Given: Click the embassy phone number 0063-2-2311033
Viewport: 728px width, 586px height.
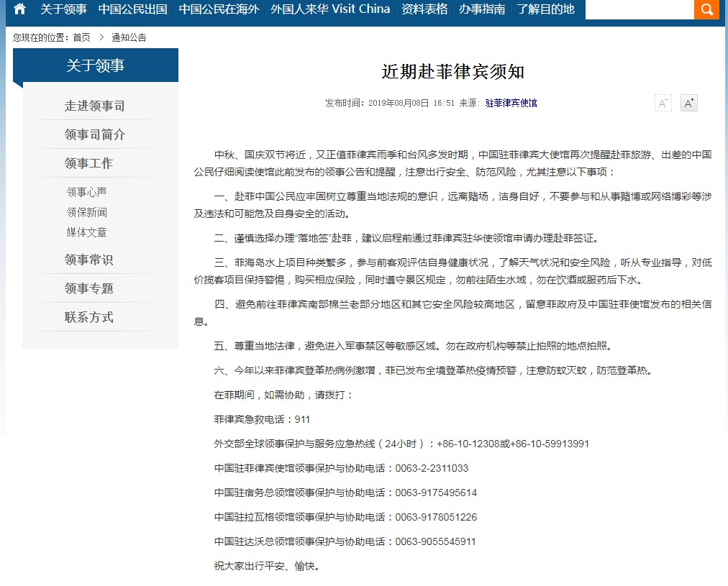Looking at the screenshot, I should 432,469.
